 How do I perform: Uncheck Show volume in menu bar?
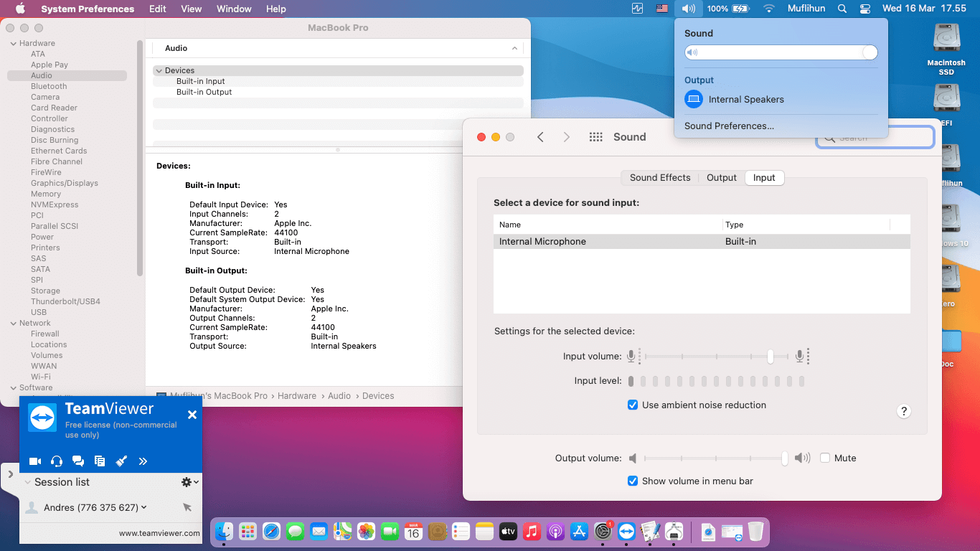tap(633, 481)
